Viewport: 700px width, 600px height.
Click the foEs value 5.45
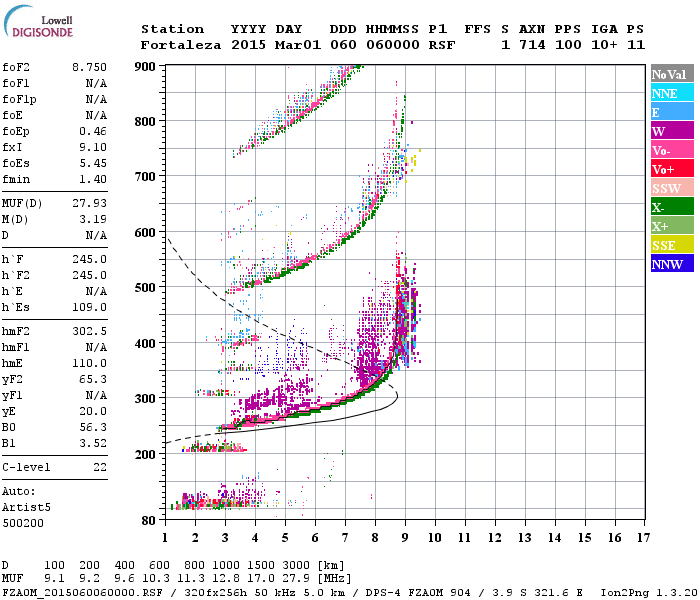point(93,163)
